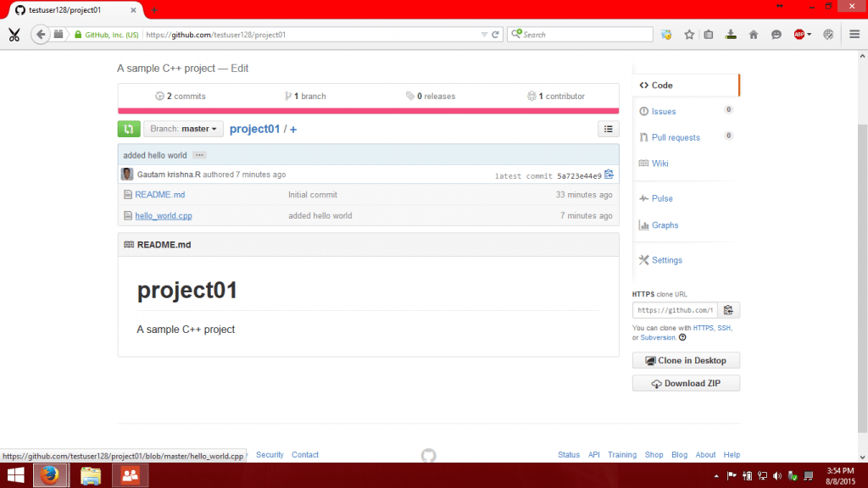The height and width of the screenshot is (488, 868).
Task: Show hidden tray icons arrow
Action: click(x=715, y=476)
